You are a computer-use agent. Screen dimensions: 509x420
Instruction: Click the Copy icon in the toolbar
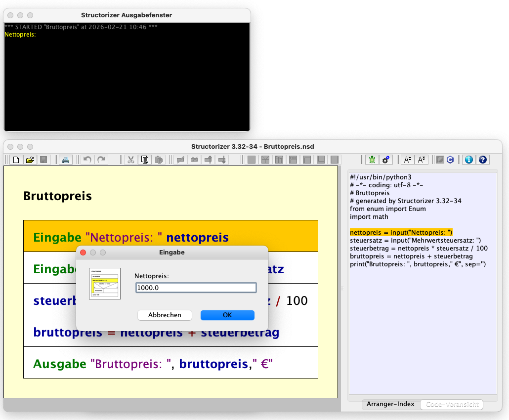click(145, 160)
